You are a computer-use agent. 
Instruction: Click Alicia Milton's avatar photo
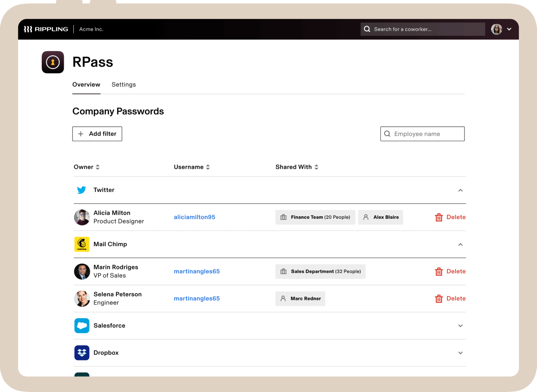click(82, 217)
